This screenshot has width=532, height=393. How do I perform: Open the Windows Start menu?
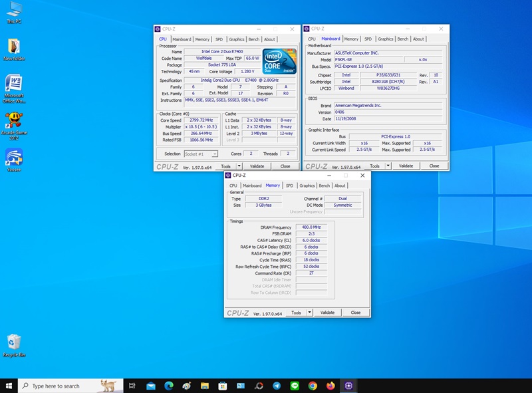(9, 386)
